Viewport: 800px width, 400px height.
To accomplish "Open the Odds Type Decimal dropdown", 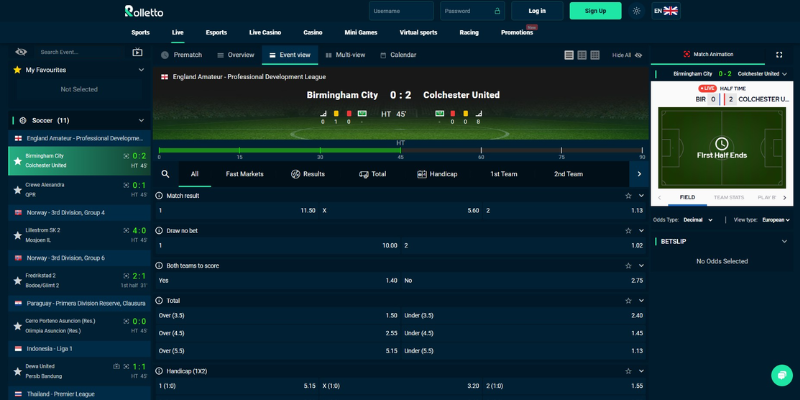I will [698, 220].
